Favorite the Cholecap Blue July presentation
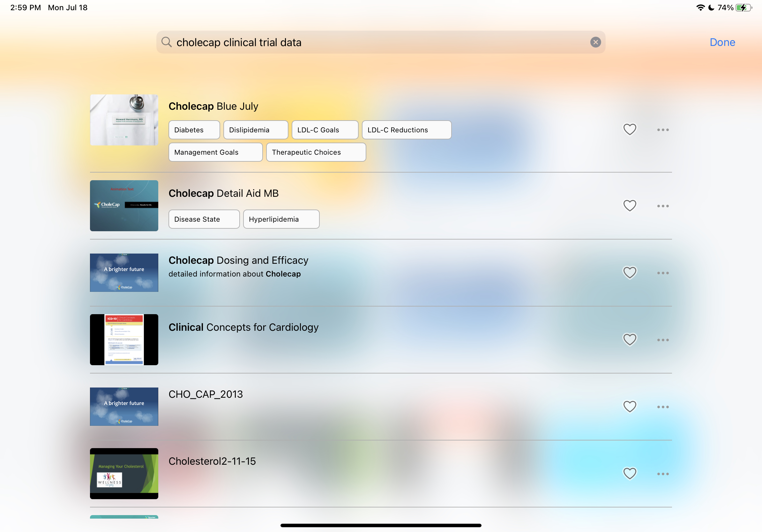The image size is (762, 532). 630,129
